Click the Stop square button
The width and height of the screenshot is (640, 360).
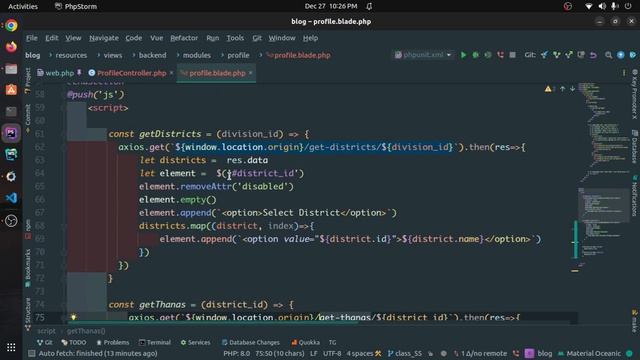pyautogui.click(x=512, y=55)
